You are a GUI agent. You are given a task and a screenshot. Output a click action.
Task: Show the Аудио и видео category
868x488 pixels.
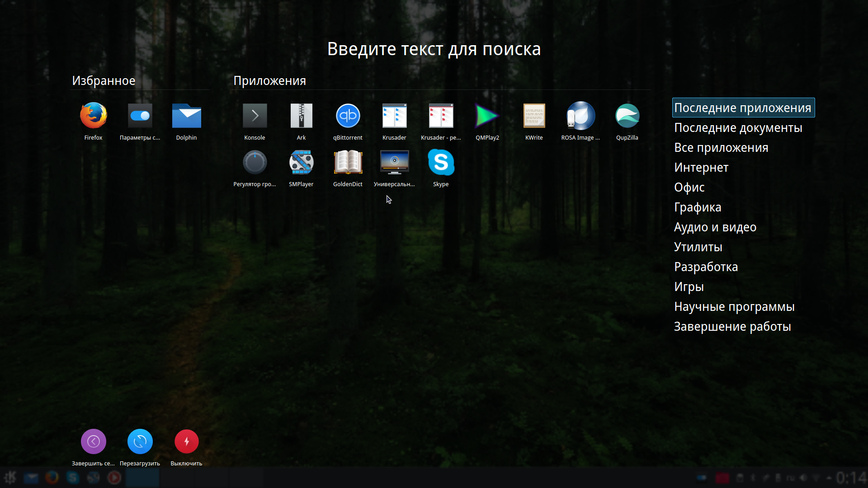715,227
